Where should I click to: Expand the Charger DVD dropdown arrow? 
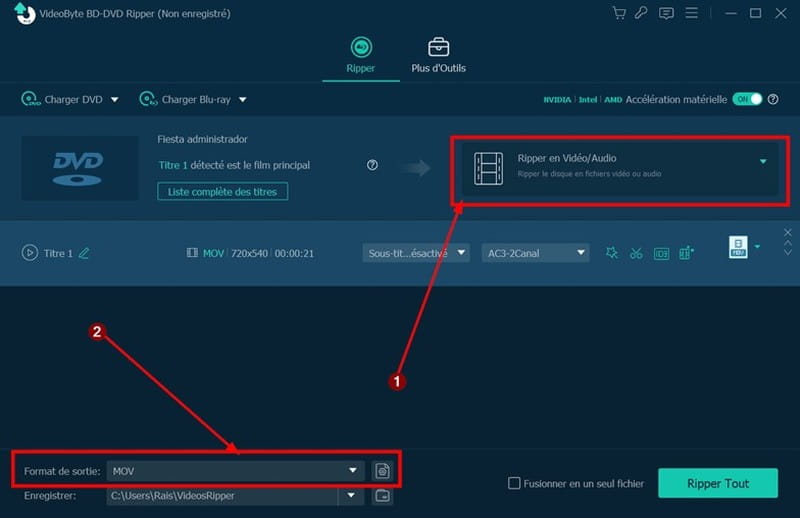pos(115,100)
